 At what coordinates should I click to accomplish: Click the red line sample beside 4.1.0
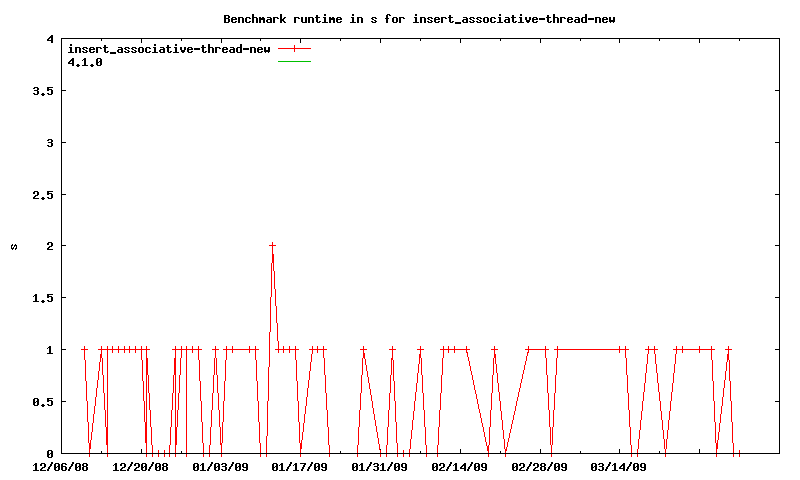point(295,62)
